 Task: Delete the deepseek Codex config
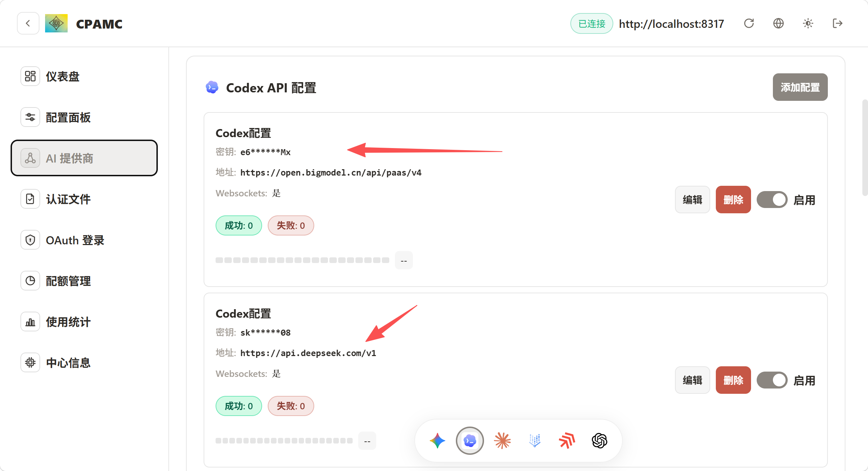click(733, 380)
